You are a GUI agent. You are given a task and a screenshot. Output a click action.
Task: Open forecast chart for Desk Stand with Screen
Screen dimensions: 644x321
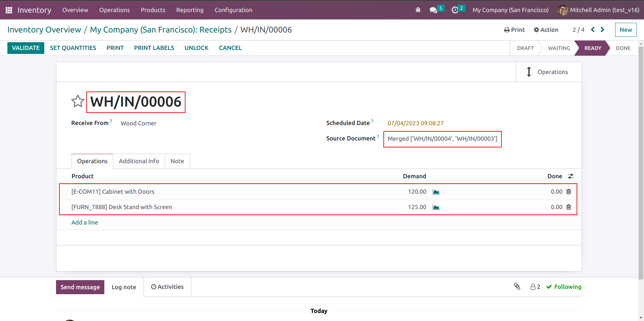click(x=436, y=207)
